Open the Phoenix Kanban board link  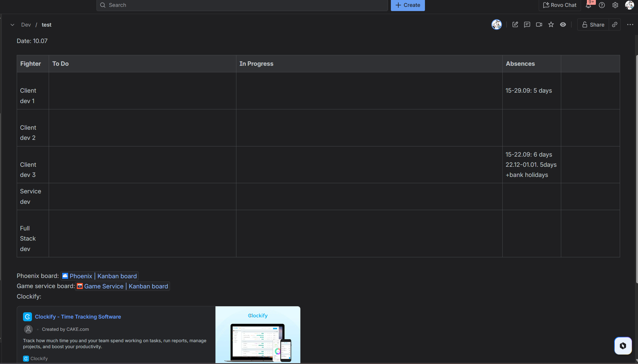(x=100, y=276)
